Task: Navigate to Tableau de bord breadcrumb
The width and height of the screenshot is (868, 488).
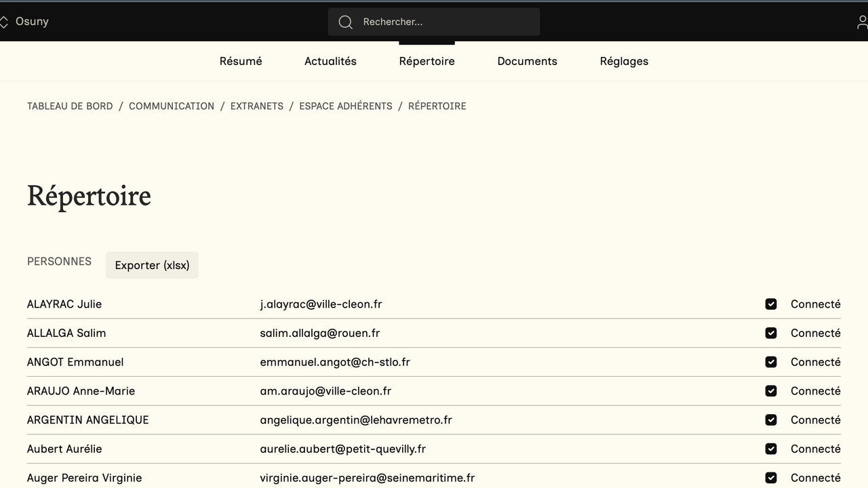Action: click(70, 106)
